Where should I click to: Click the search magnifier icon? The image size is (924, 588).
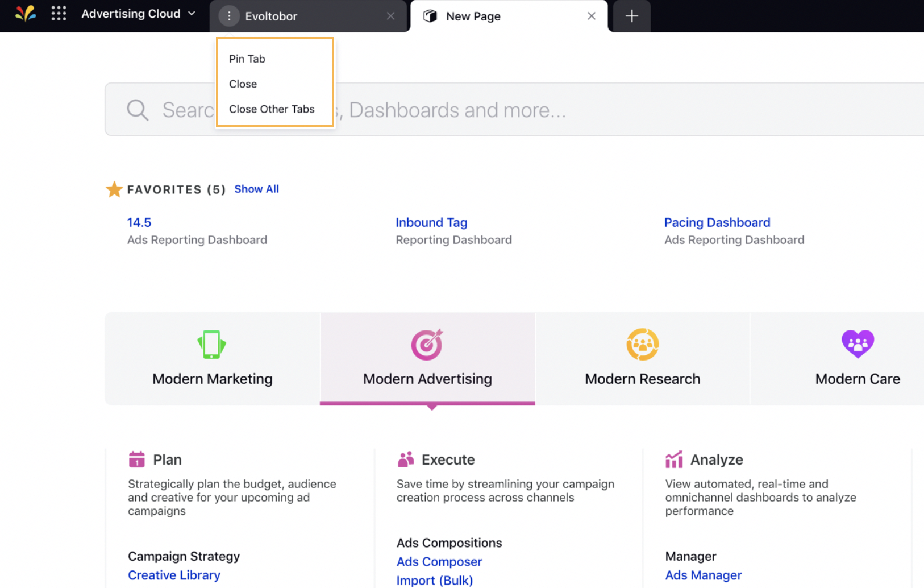pos(138,109)
